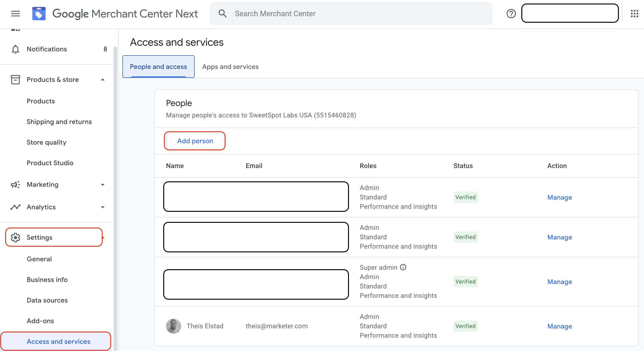Click Theis Elstad's profile photo
Viewport: 644px width, 351px height.
click(x=173, y=326)
